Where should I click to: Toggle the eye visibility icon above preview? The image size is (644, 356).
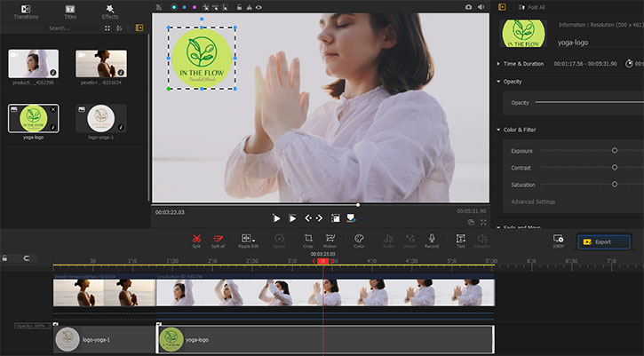click(258, 7)
